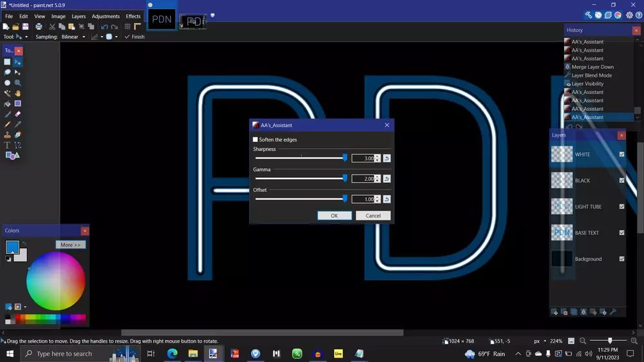This screenshot has width=644, height=362.
Task: Toggle visibility of BLACK layer
Action: [x=622, y=180]
